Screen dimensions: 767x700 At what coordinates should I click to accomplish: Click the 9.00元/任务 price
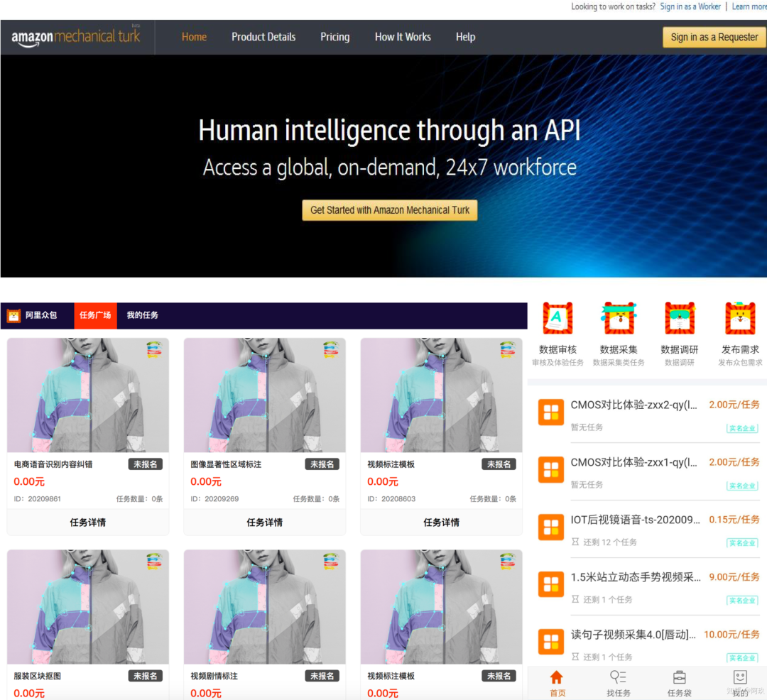[734, 577]
